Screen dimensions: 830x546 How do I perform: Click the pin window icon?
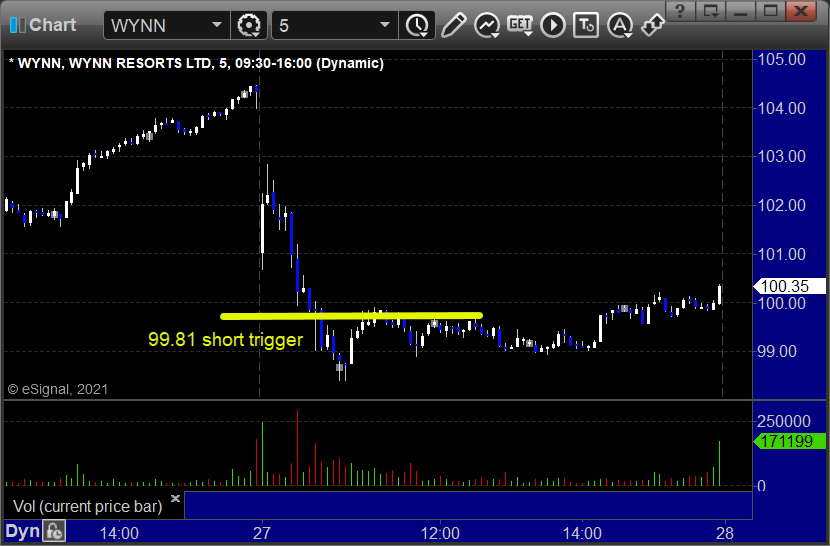[x=652, y=25]
